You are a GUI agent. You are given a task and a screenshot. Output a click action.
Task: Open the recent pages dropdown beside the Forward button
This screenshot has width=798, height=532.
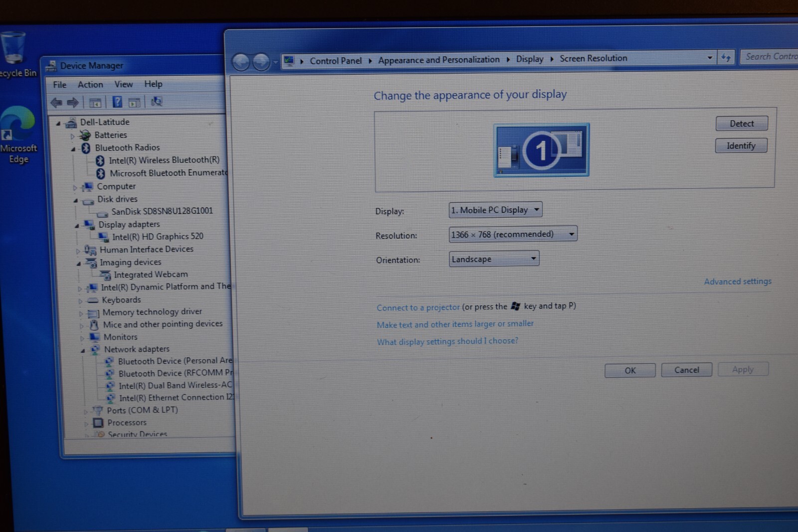point(275,62)
